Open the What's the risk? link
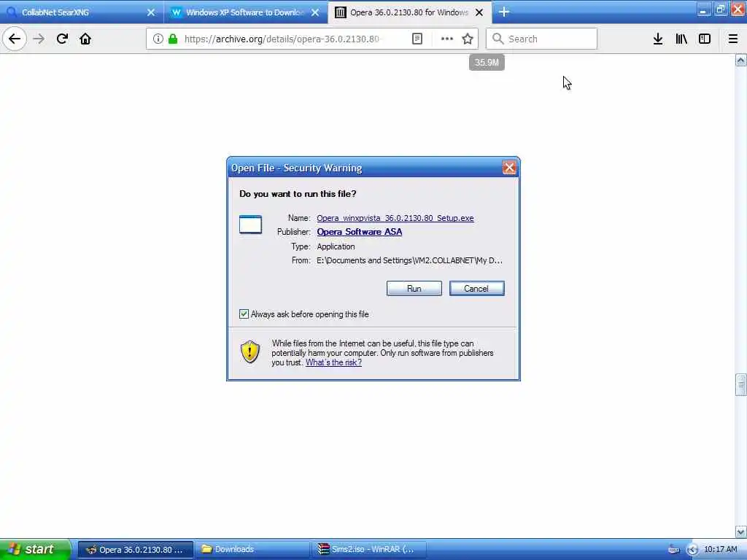Screen dimensions: 747x560 coord(333,362)
